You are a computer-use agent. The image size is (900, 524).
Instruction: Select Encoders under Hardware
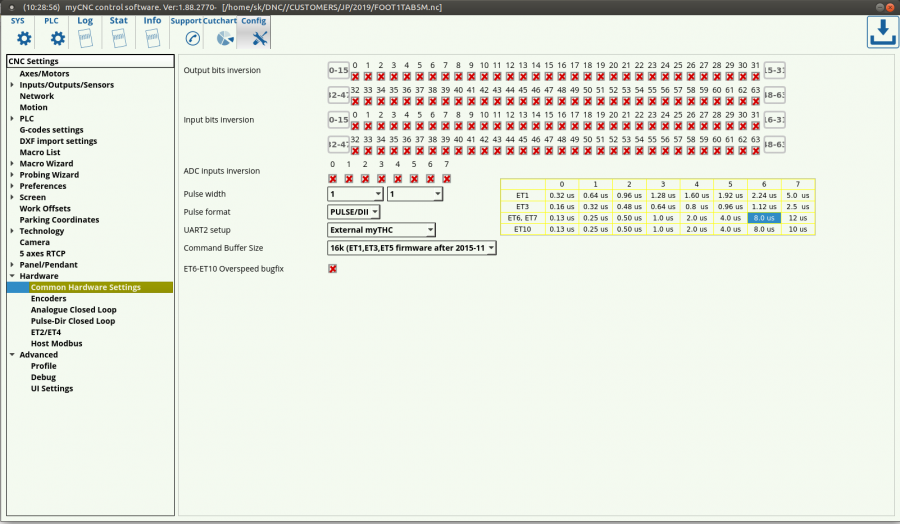[48, 298]
